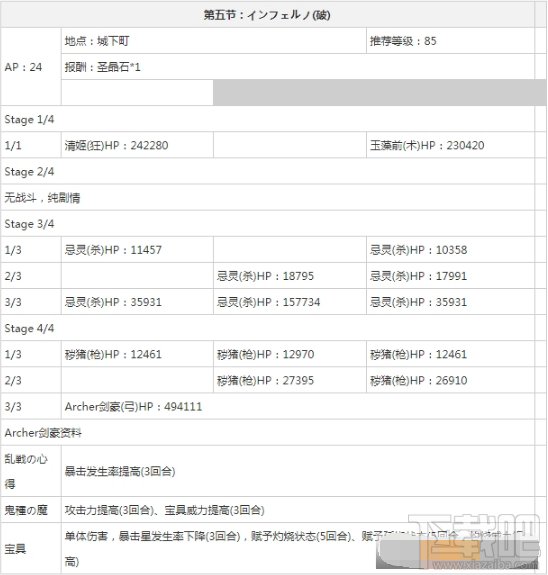548x575 pixels.
Task: Click 地点：城下町 cell
Action: (213, 41)
